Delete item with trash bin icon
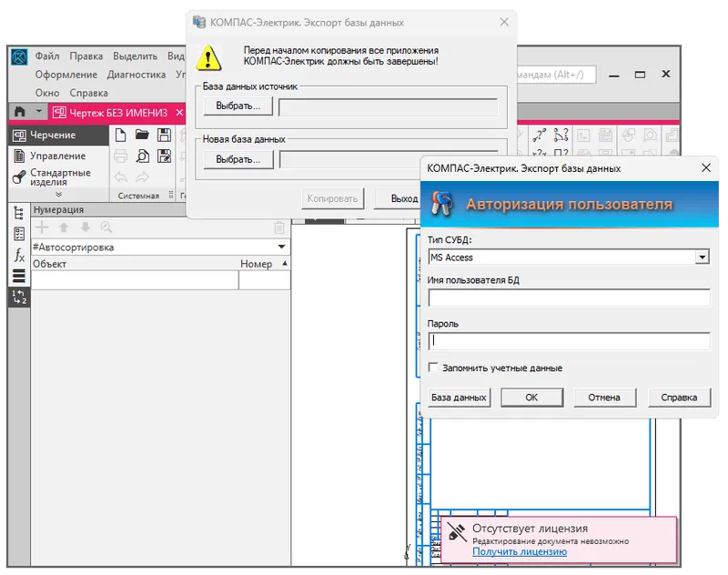 tap(279, 227)
